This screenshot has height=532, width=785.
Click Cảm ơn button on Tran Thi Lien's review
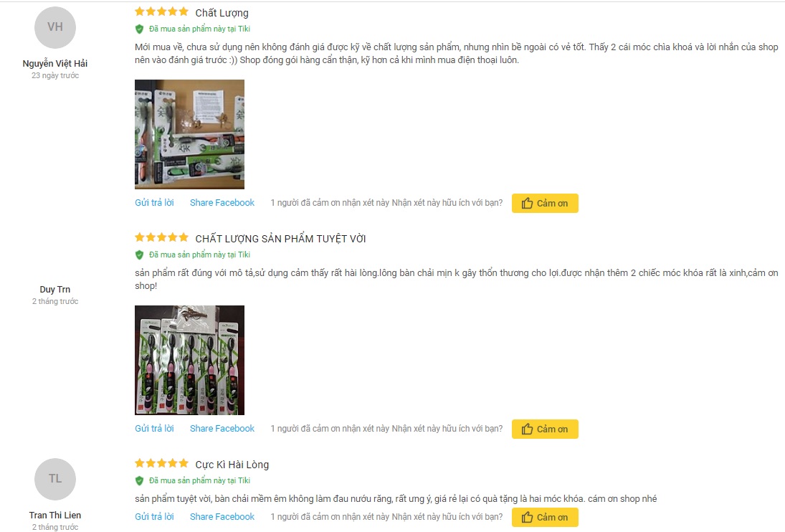(x=545, y=517)
